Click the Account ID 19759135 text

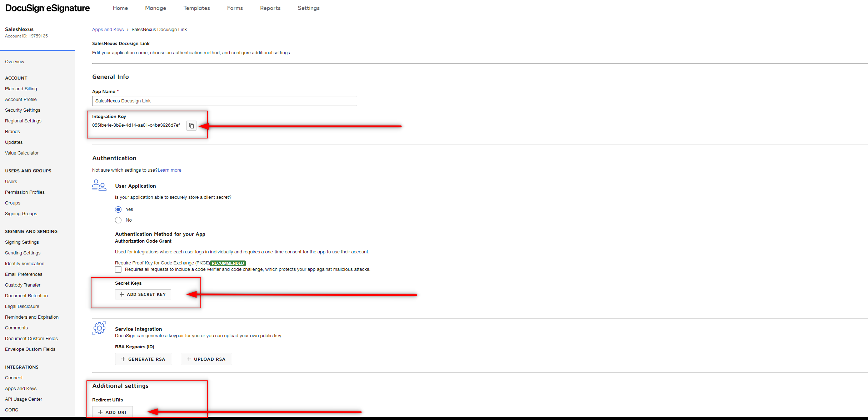(26, 36)
